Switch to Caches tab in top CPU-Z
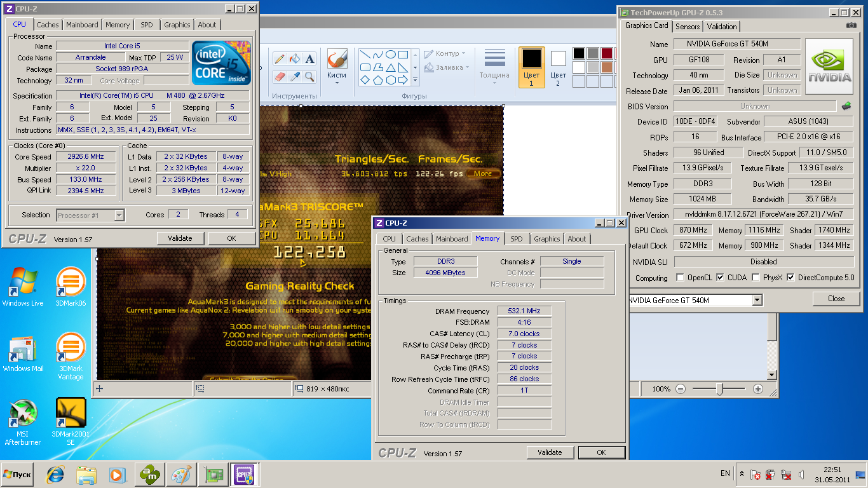This screenshot has height=488, width=868. point(47,25)
